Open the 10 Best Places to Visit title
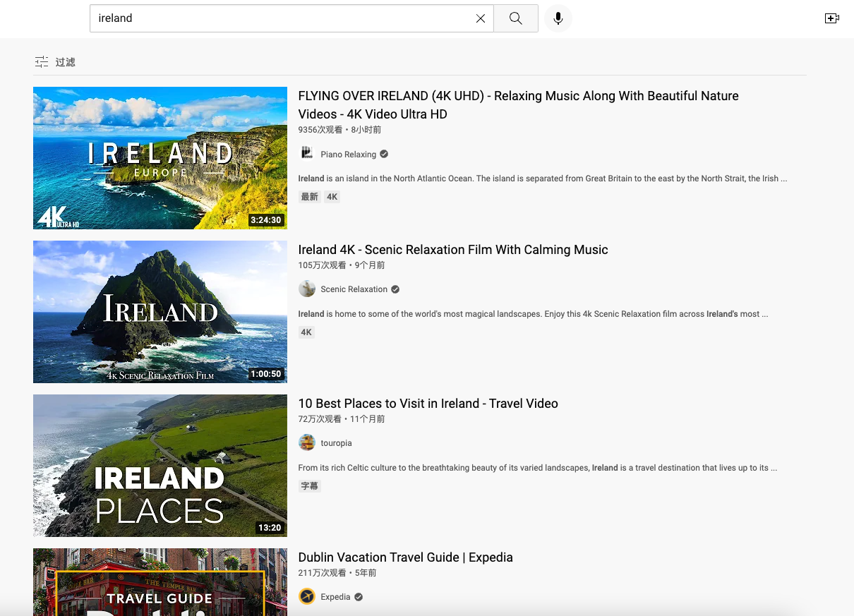This screenshot has height=616, width=854. coord(428,404)
